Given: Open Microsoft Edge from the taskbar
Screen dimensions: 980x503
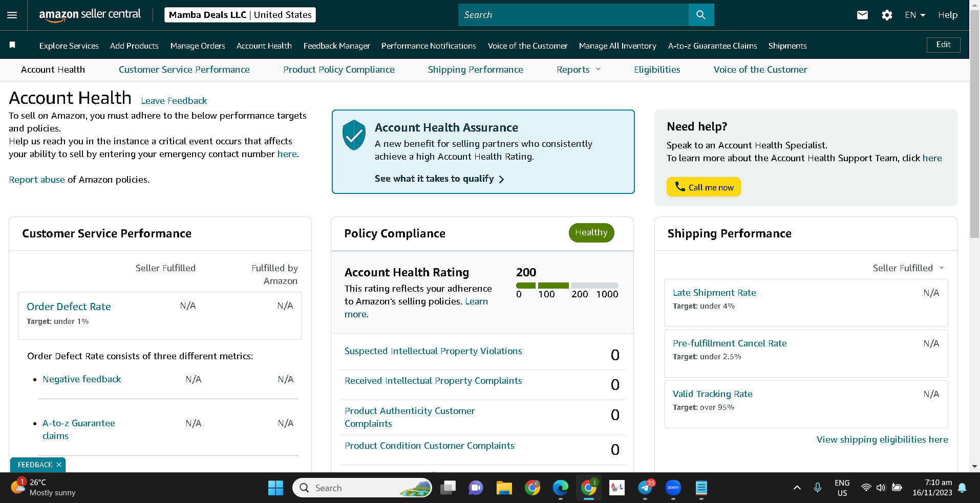Looking at the screenshot, I should pos(561,488).
